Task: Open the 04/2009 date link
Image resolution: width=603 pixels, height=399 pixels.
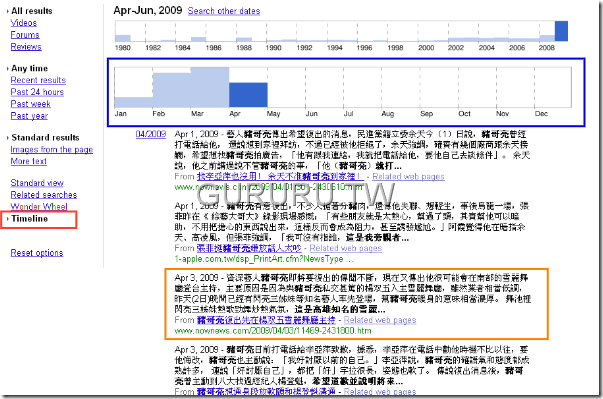Action: (x=151, y=134)
